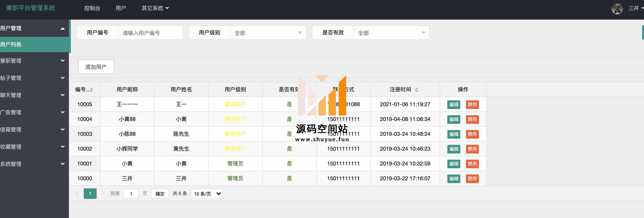Screen dimensions: 644x218
Task: Disable user 10002 with 禁用 button
Action: pyautogui.click(x=472, y=149)
